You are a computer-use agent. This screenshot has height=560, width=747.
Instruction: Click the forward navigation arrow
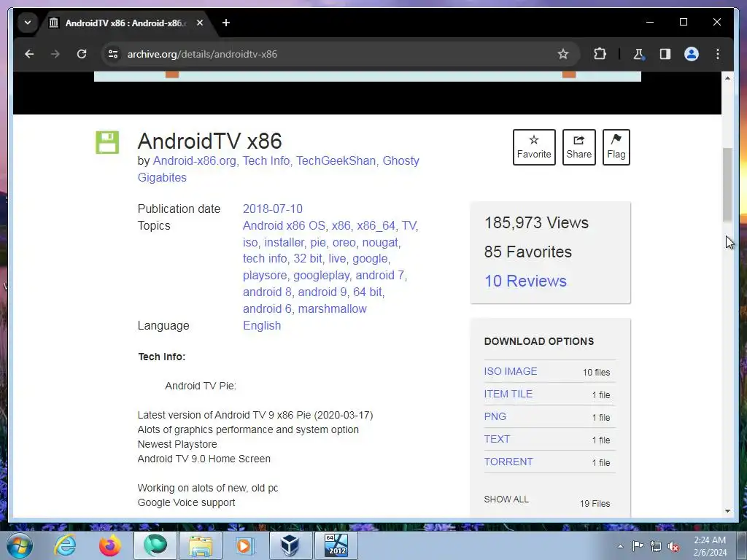[x=55, y=54]
